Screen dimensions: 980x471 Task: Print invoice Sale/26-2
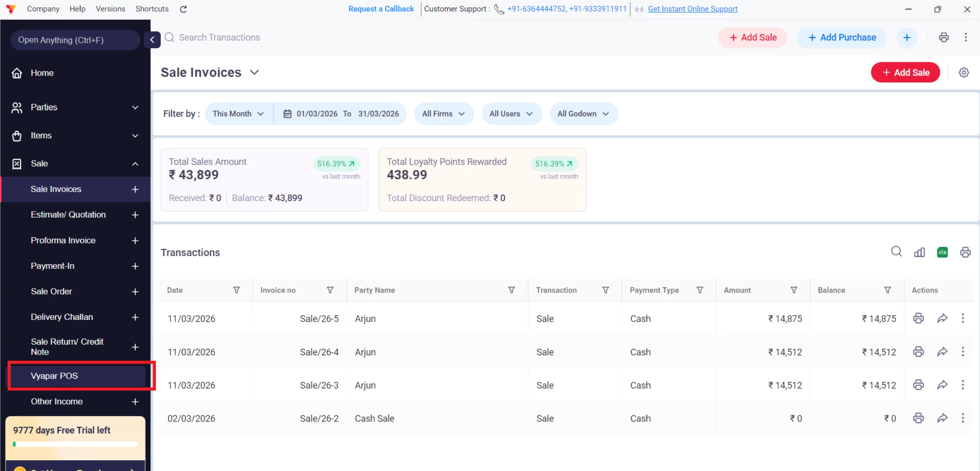(918, 418)
